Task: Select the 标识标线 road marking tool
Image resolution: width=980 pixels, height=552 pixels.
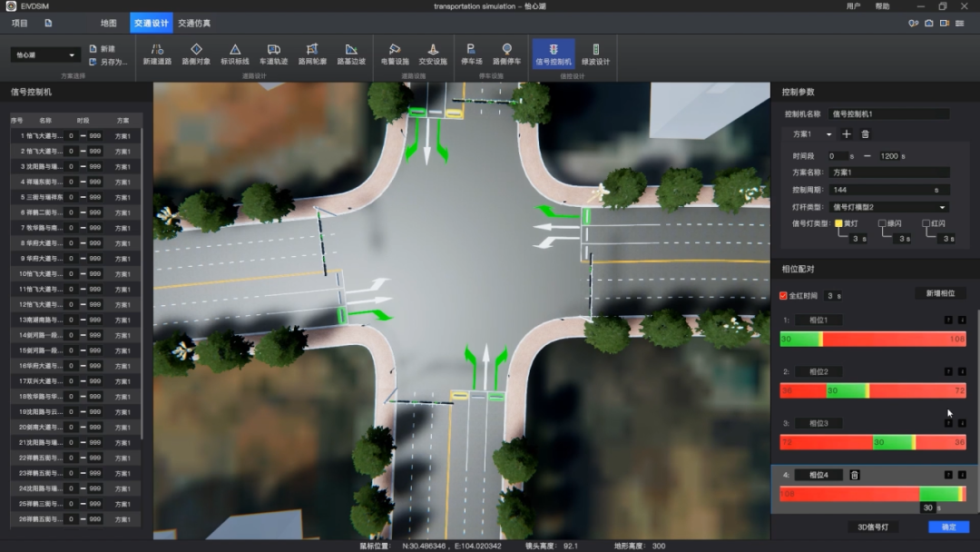Action: [235, 54]
